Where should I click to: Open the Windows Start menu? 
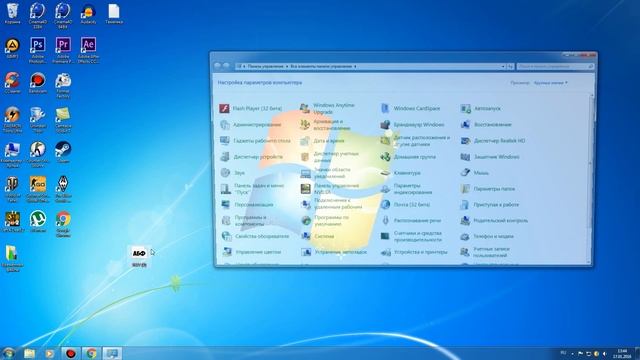pyautogui.click(x=9, y=353)
